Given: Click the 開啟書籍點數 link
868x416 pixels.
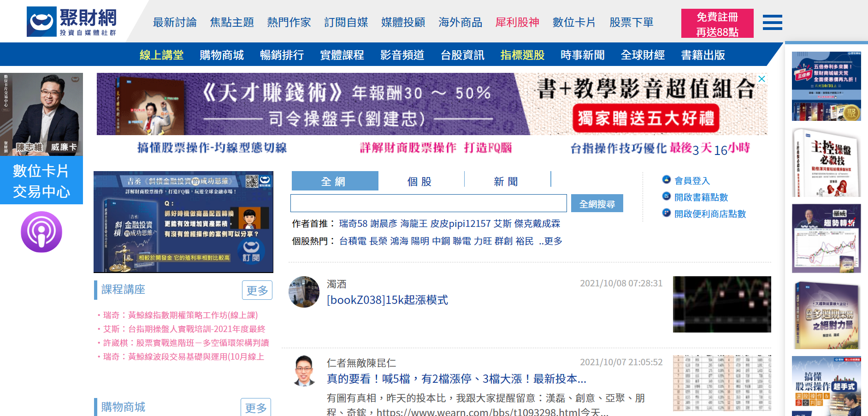Looking at the screenshot, I should 701,197.
